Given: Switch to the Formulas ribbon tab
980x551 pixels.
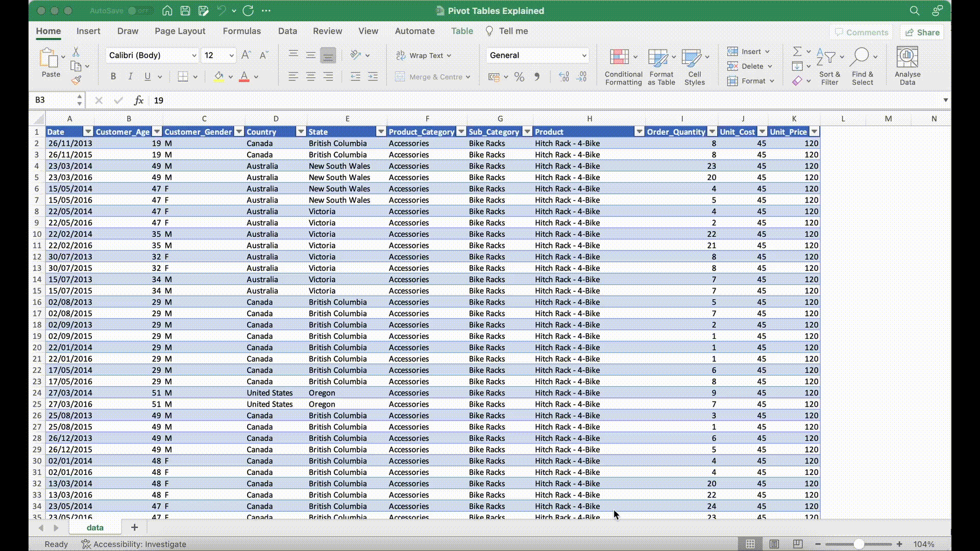Looking at the screenshot, I should (241, 31).
